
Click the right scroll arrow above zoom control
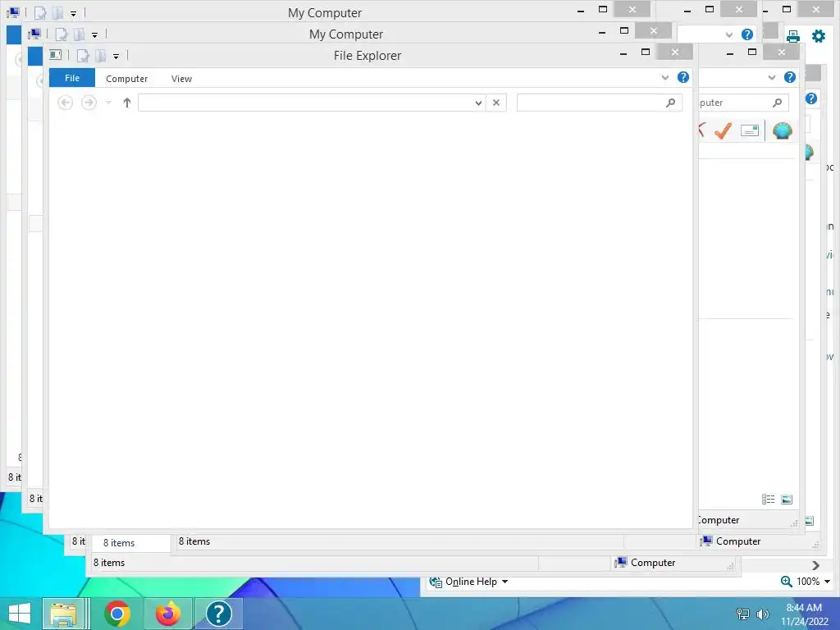tap(815, 566)
